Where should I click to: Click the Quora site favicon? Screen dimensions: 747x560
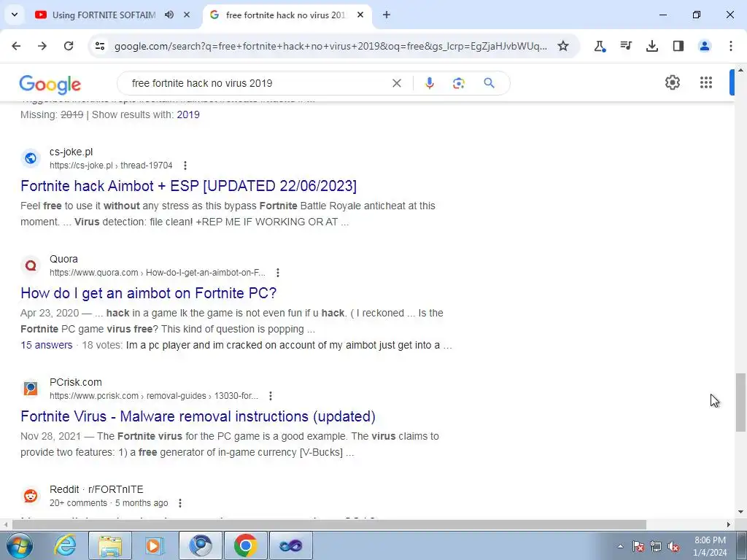point(31,265)
